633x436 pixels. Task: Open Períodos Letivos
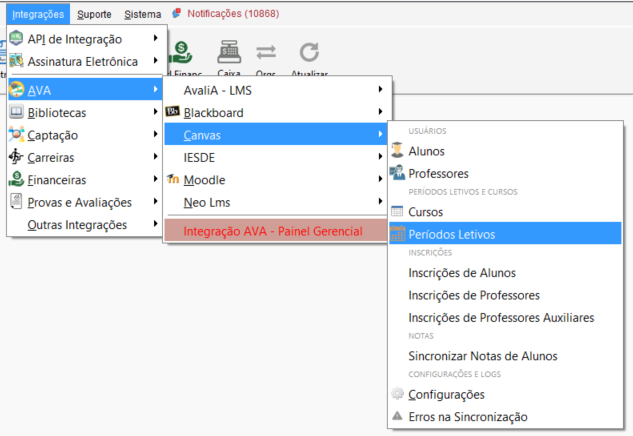pos(505,233)
